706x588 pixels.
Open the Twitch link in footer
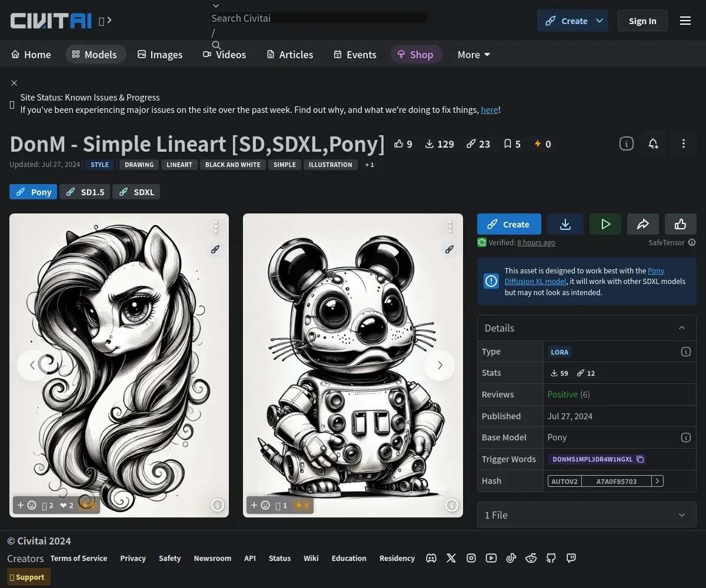(571, 558)
